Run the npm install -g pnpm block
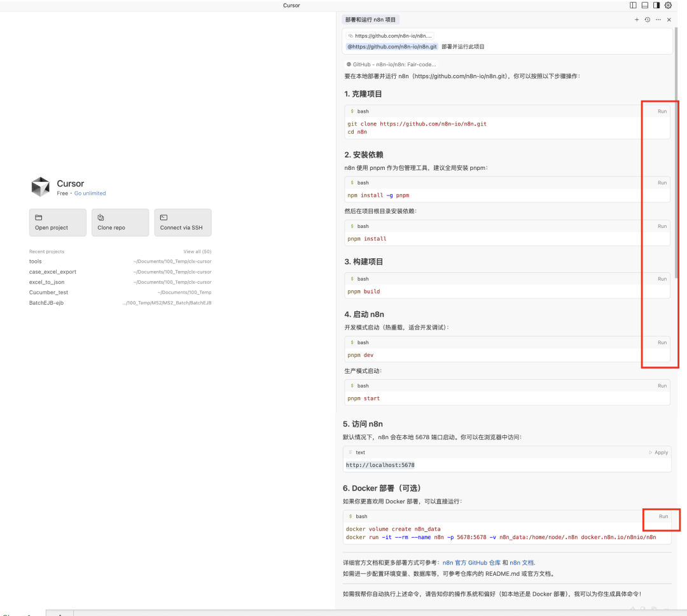 [x=662, y=183]
